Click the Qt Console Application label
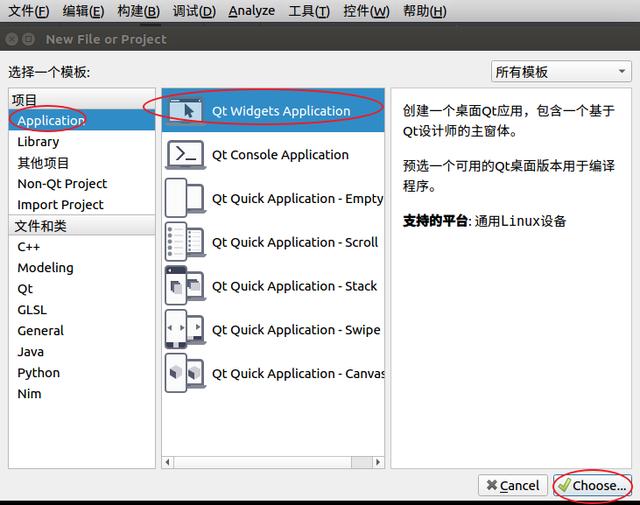The image size is (640, 505). coord(280,155)
